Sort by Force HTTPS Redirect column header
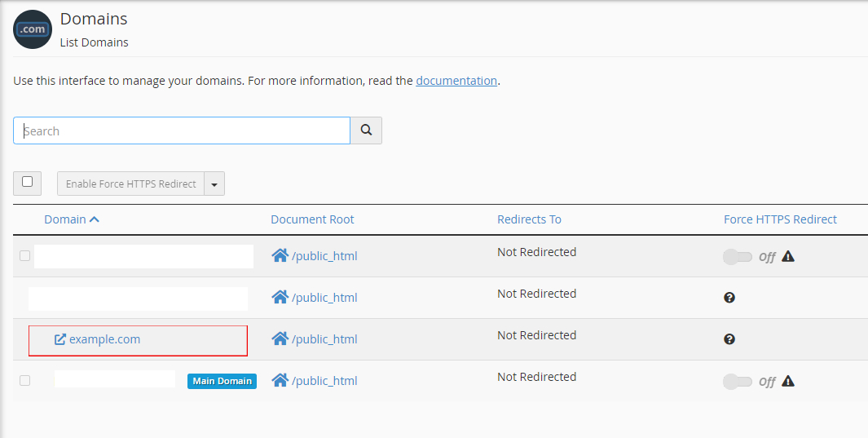 point(780,219)
